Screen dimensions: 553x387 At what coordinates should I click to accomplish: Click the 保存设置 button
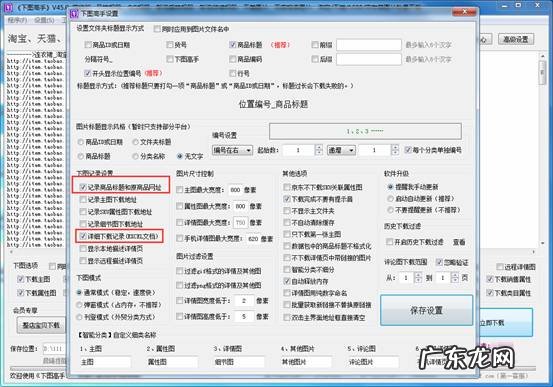(x=426, y=310)
